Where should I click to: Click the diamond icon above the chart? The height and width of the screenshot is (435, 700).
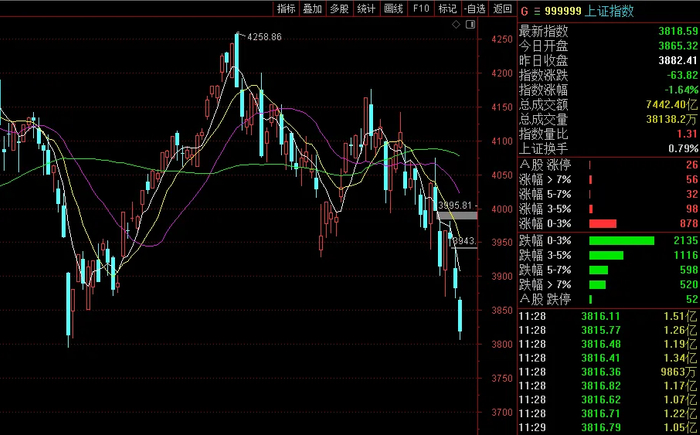coord(456,25)
